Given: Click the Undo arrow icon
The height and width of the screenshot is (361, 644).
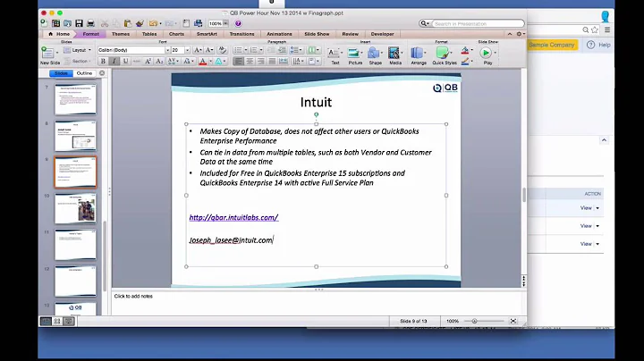Looking at the screenshot, I should (x=153, y=23).
